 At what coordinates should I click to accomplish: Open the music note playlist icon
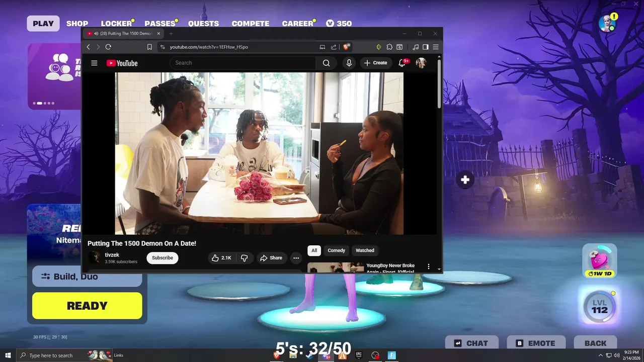point(416,47)
